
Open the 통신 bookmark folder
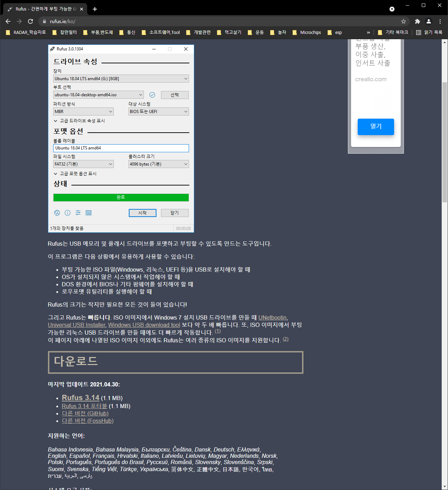pyautogui.click(x=127, y=32)
